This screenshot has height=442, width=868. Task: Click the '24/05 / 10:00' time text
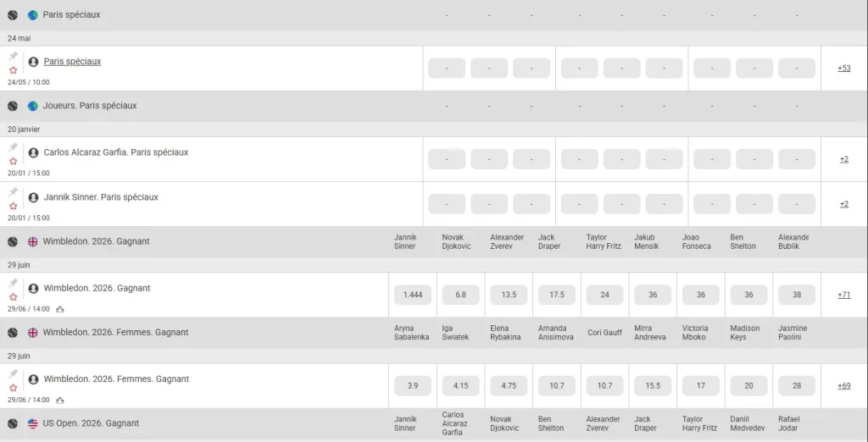(28, 82)
